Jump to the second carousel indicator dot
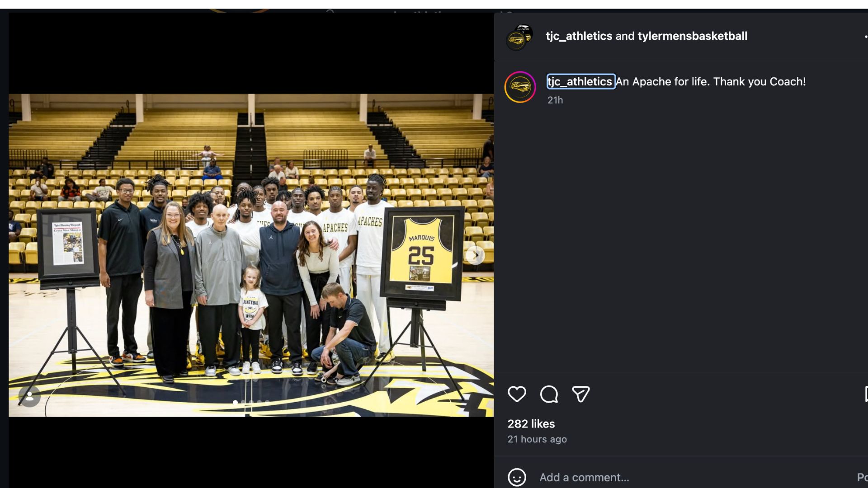The width and height of the screenshot is (868, 488). [243, 402]
